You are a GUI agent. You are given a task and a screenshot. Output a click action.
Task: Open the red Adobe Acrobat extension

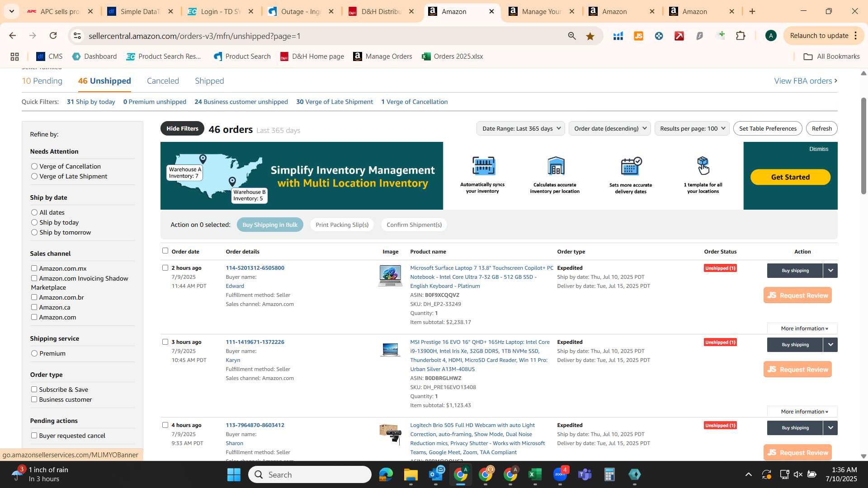679,36
